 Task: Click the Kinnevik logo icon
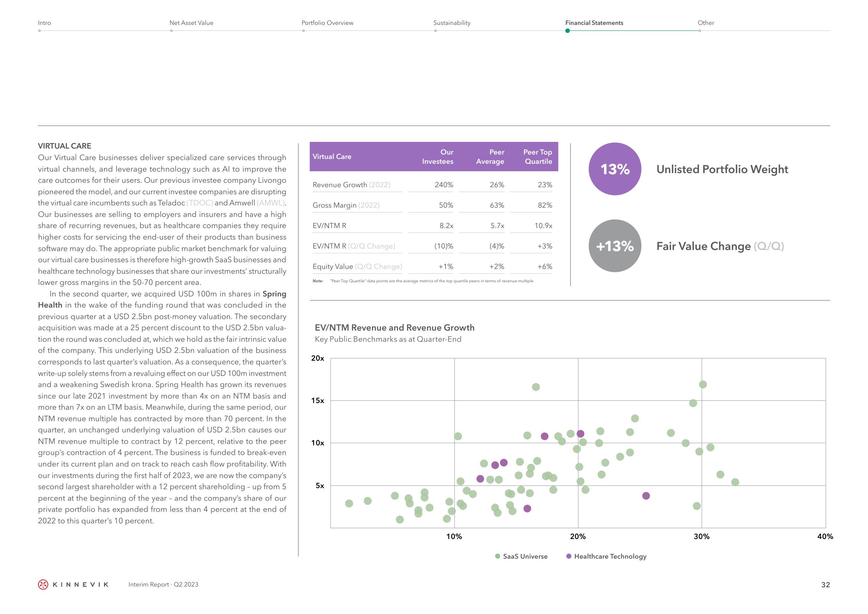43,585
